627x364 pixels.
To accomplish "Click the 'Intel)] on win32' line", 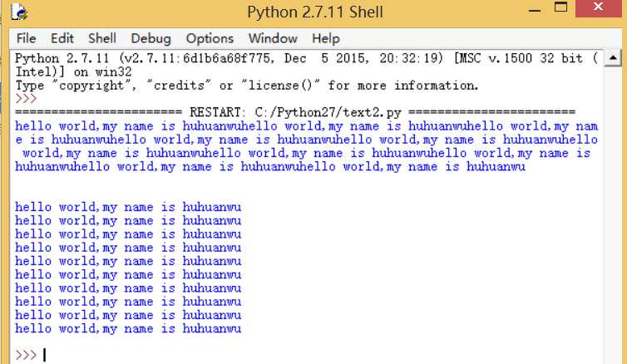I will coord(73,72).
